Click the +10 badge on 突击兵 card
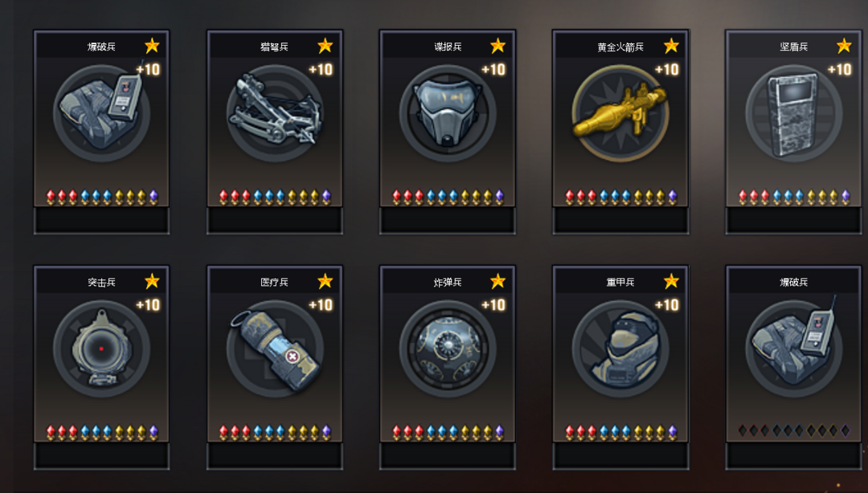868x493 pixels. 148,305
